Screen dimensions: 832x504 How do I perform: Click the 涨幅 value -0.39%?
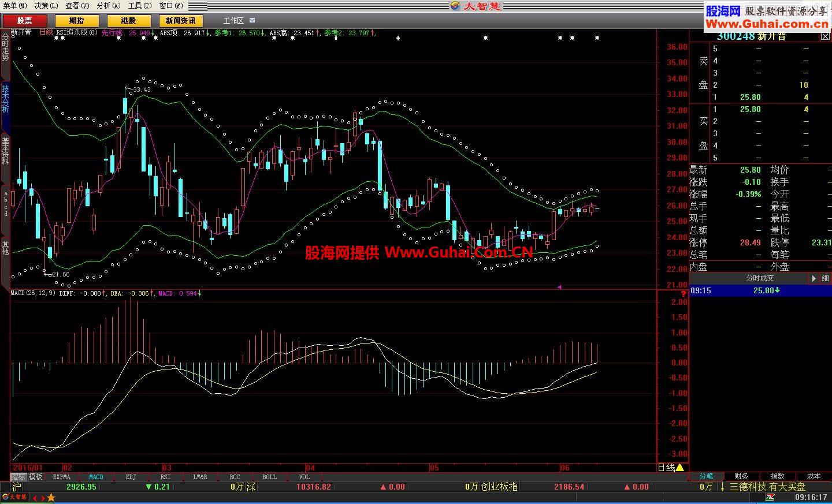(748, 194)
